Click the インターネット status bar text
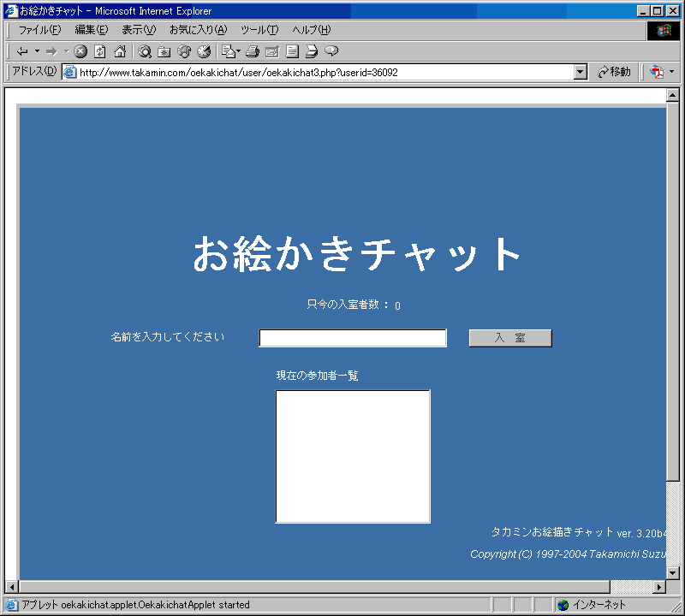This screenshot has height=616, width=685. (599, 605)
